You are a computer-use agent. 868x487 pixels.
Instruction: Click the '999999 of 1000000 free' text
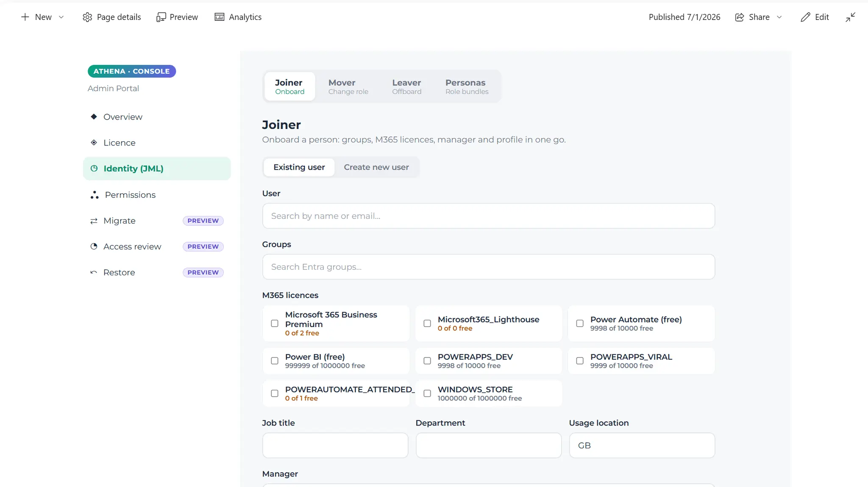[x=325, y=366]
